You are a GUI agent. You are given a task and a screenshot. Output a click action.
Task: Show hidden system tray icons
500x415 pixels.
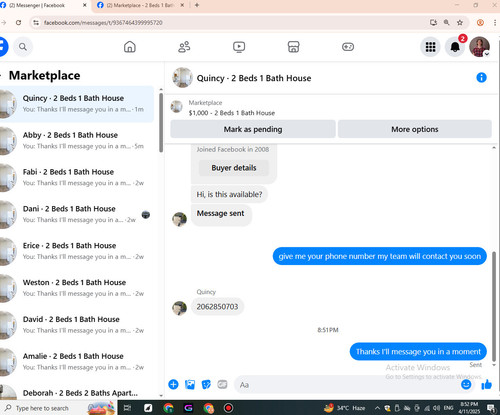pos(377,408)
